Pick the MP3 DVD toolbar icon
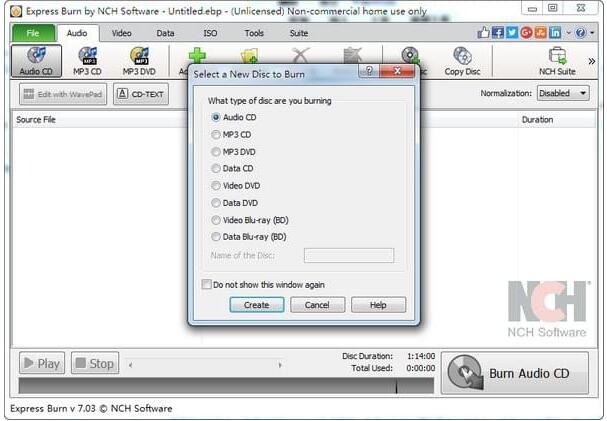The image size is (607, 421). (x=139, y=61)
